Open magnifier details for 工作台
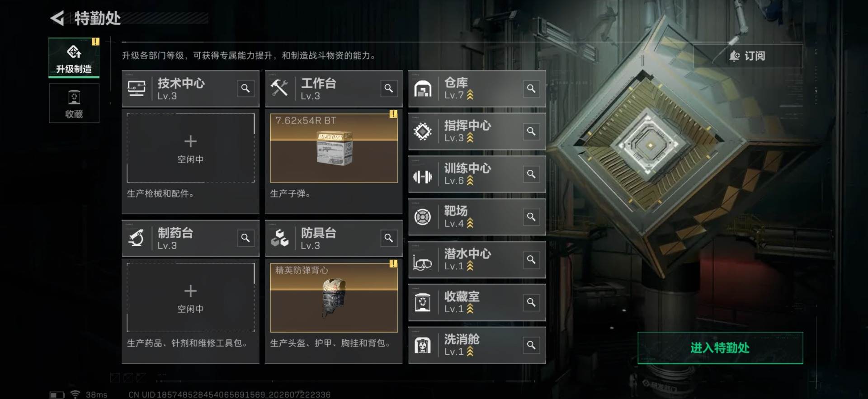The image size is (868, 399). click(x=389, y=88)
